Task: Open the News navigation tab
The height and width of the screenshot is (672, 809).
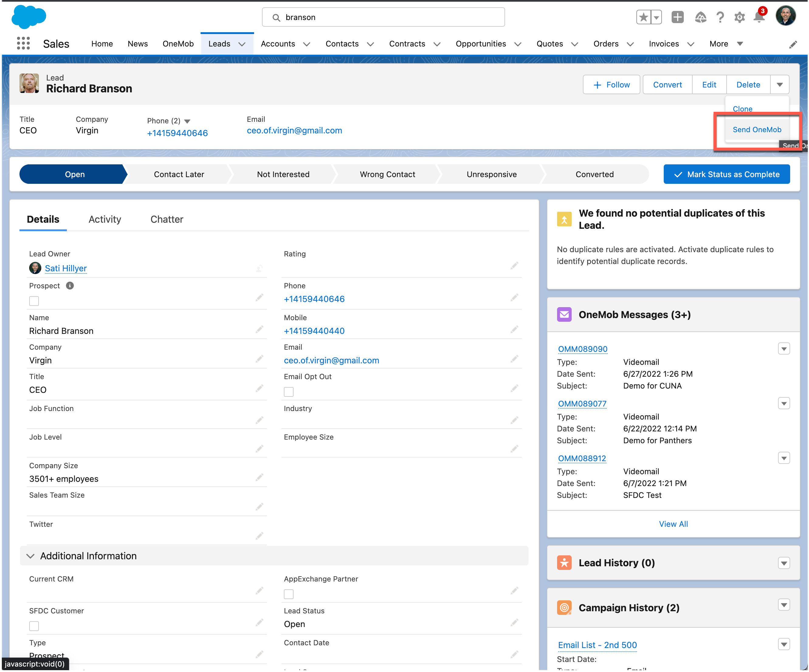Action: [138, 44]
